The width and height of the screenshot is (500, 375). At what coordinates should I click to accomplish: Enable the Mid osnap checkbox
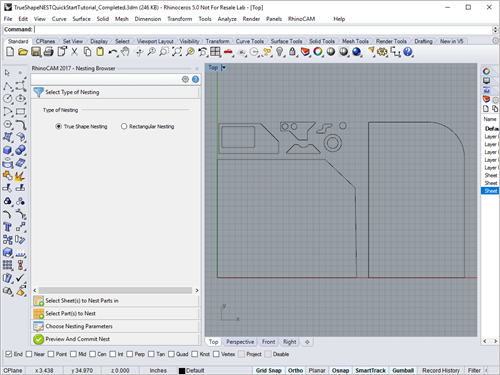(x=73, y=354)
